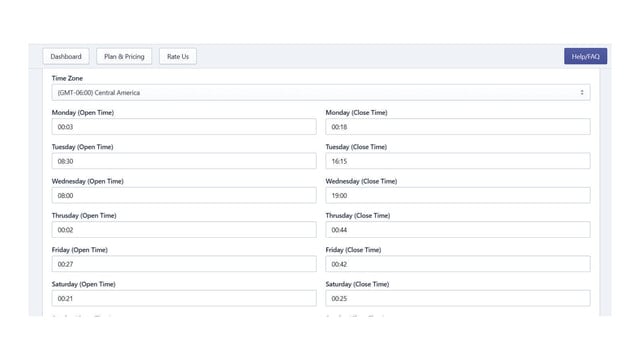This screenshot has width=640, height=360.
Task: Edit Friday open time 00:27
Action: pos(184,264)
